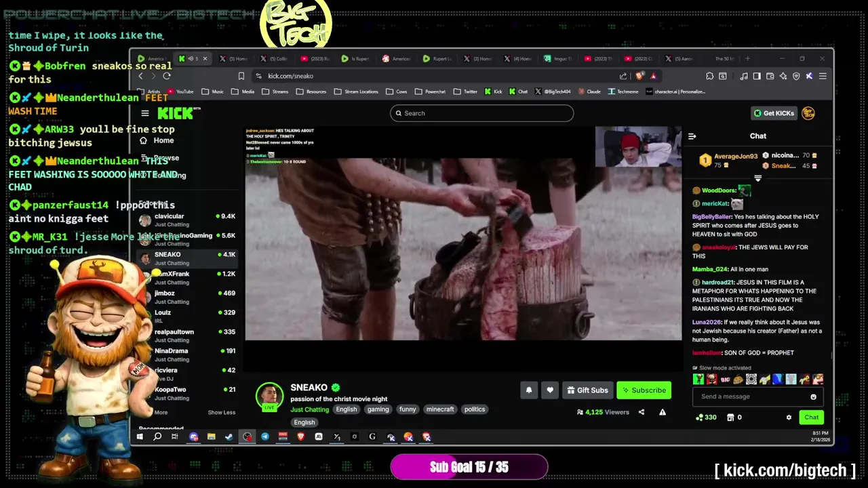Select SNEAKO channel in sidebar list
The width and height of the screenshot is (868, 488).
pyautogui.click(x=186, y=258)
